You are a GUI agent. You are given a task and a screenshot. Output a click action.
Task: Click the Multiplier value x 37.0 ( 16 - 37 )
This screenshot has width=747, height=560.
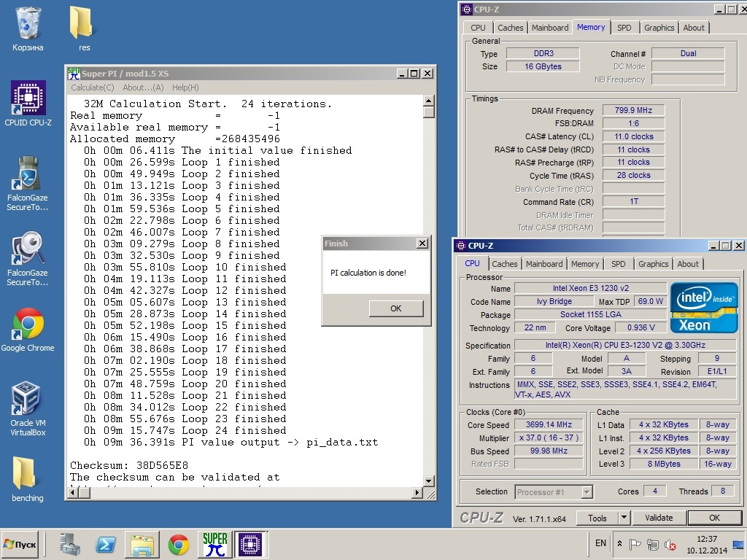pos(549,437)
